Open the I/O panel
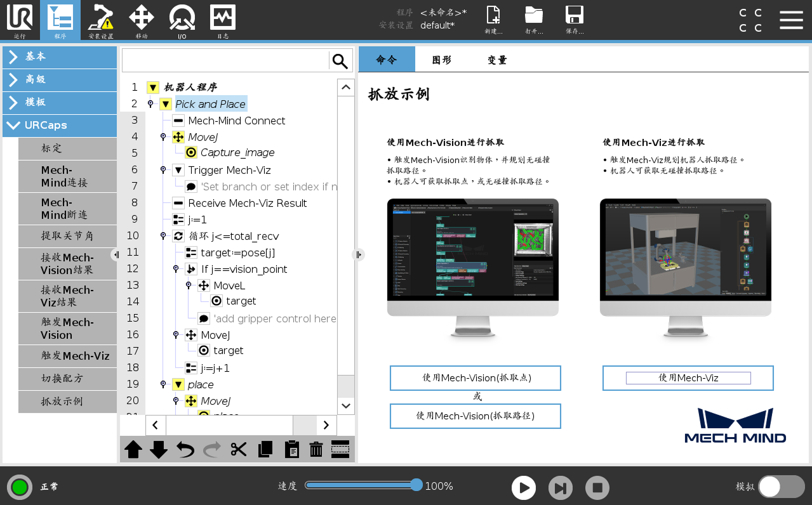 coord(182,20)
